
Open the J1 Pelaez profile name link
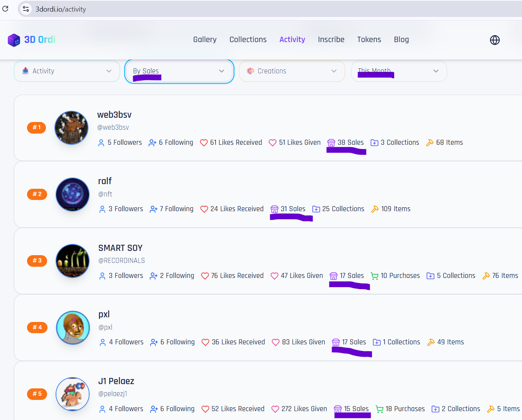click(116, 381)
